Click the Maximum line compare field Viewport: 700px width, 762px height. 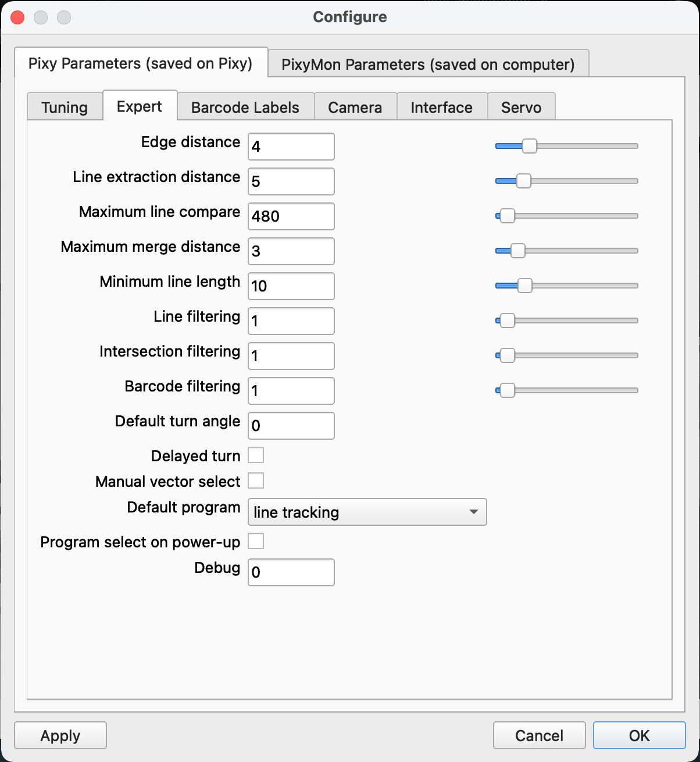(291, 216)
